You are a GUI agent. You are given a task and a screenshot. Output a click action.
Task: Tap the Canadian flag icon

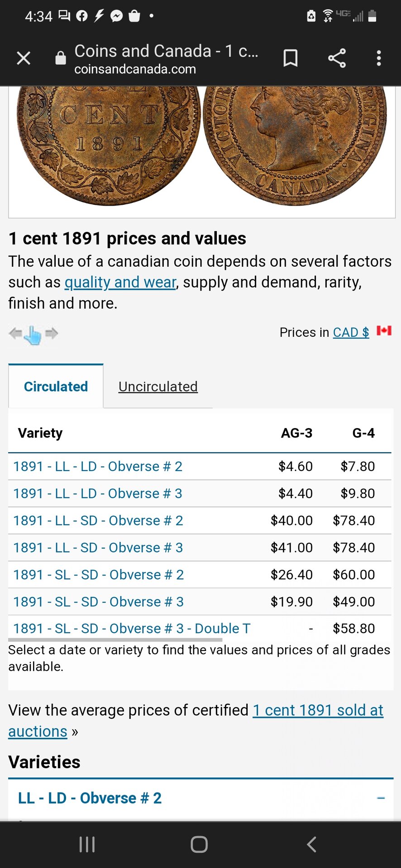(384, 331)
